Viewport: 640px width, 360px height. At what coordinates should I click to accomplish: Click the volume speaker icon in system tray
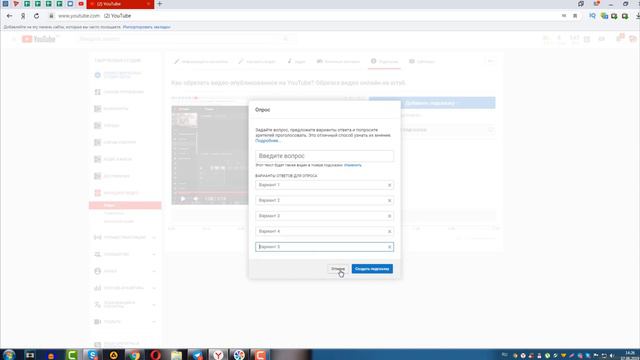tap(612, 356)
